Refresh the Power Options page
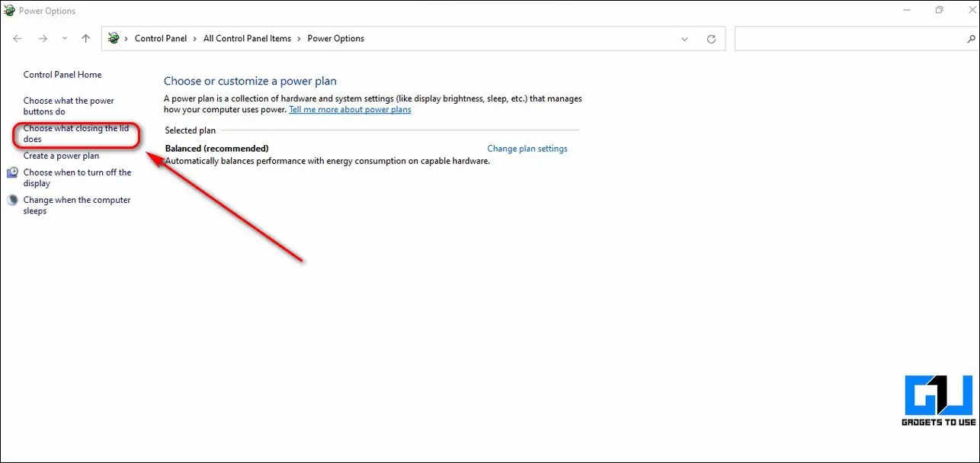Image resolution: width=980 pixels, height=463 pixels. point(711,39)
